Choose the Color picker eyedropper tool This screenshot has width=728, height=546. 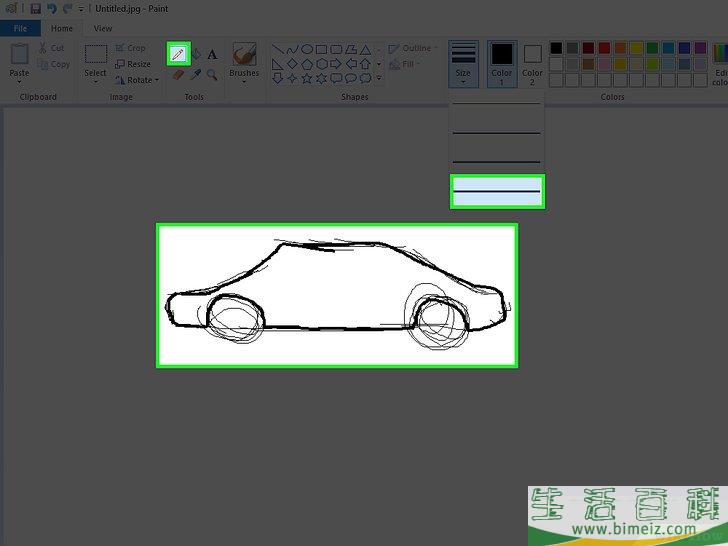tap(195, 75)
